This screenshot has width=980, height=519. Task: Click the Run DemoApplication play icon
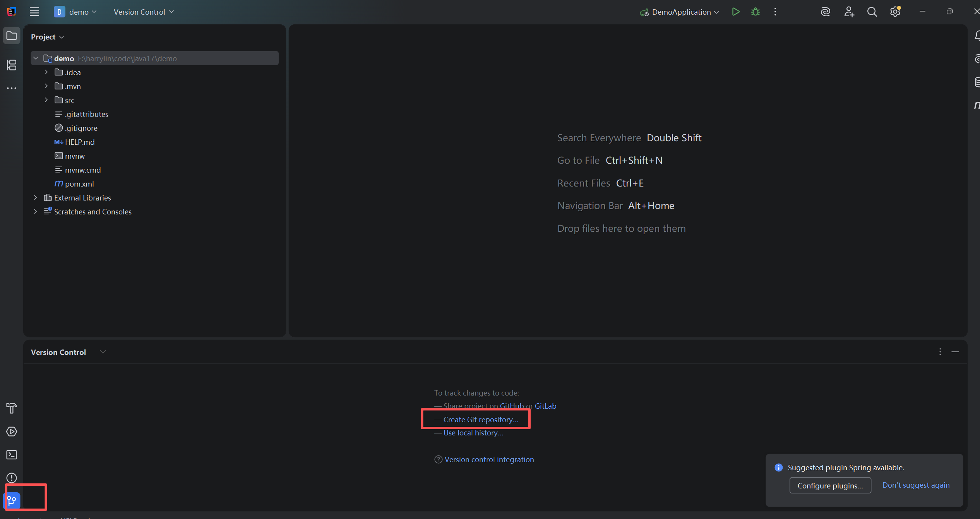pyautogui.click(x=735, y=12)
